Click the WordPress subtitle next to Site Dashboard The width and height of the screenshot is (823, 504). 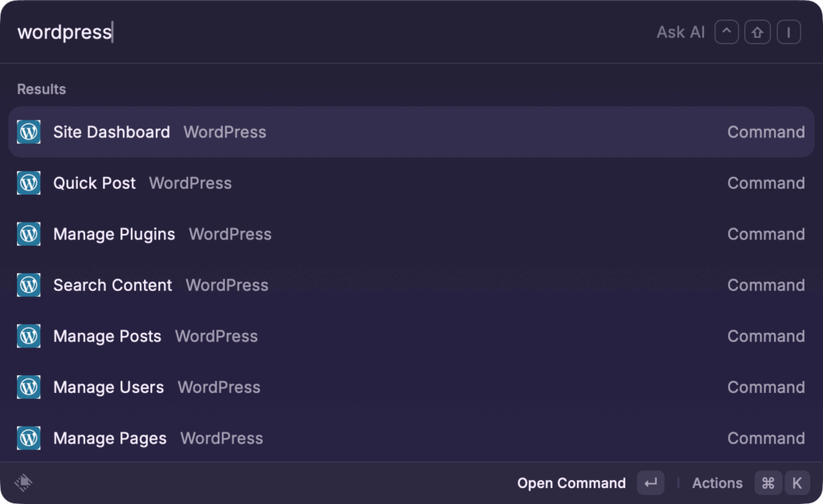click(x=225, y=132)
